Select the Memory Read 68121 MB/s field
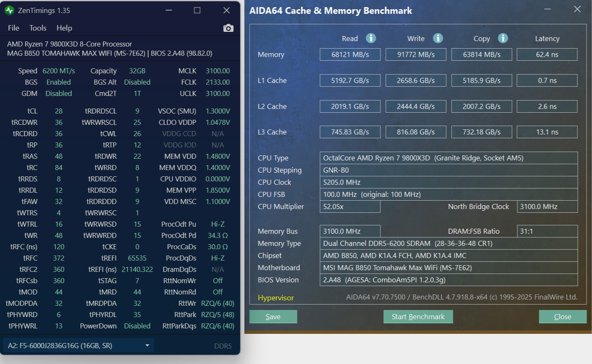 350,54
